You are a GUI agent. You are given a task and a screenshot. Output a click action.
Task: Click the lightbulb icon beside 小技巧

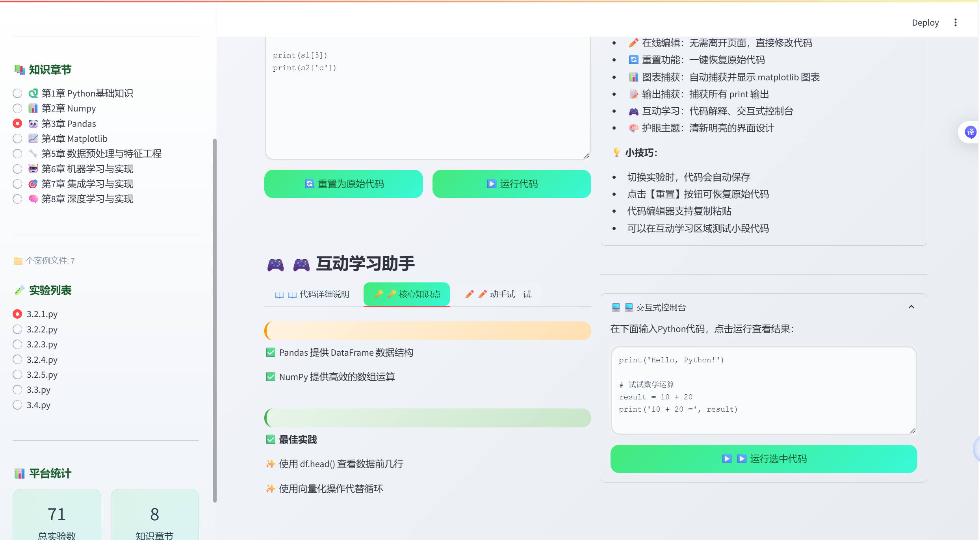tap(616, 153)
